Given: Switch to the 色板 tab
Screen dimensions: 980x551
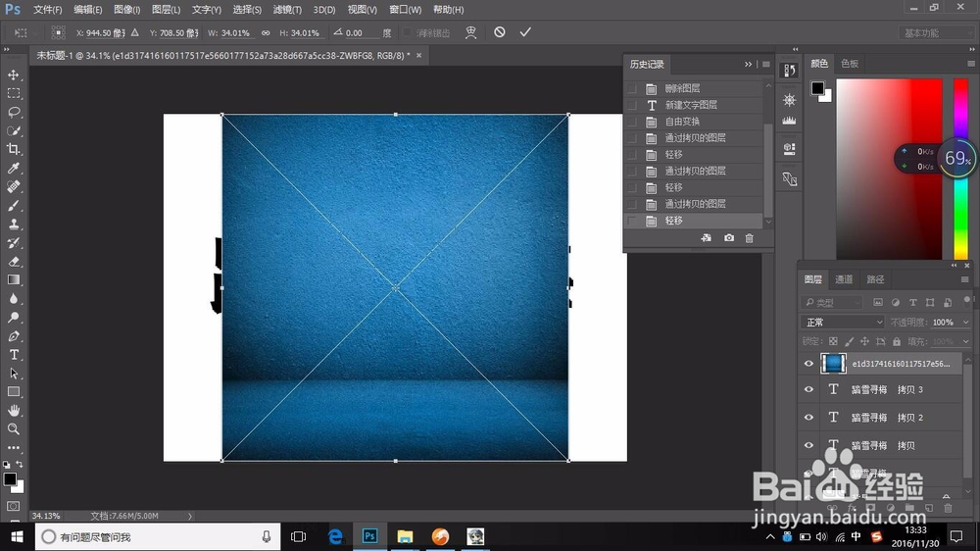Looking at the screenshot, I should (850, 64).
